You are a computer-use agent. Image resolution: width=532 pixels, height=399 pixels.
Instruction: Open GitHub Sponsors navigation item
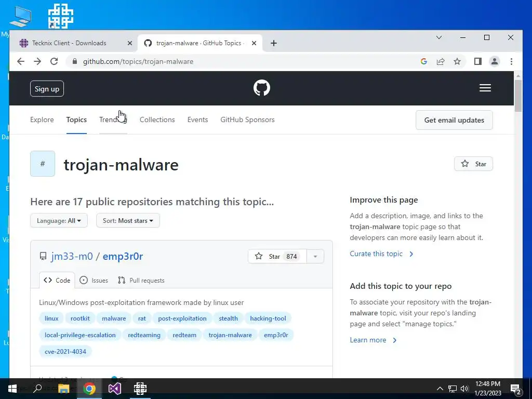pos(247,120)
